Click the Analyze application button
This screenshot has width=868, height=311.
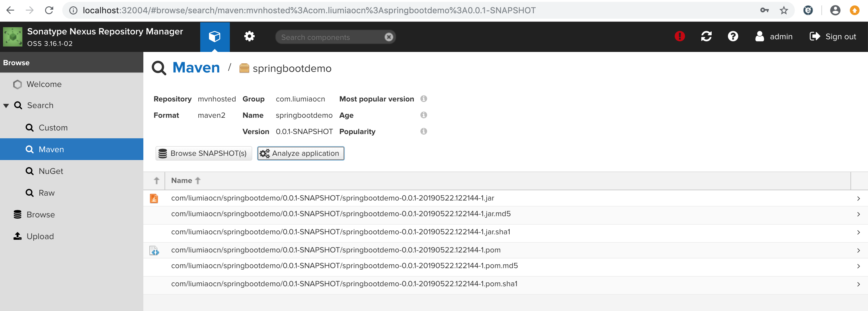pyautogui.click(x=300, y=153)
